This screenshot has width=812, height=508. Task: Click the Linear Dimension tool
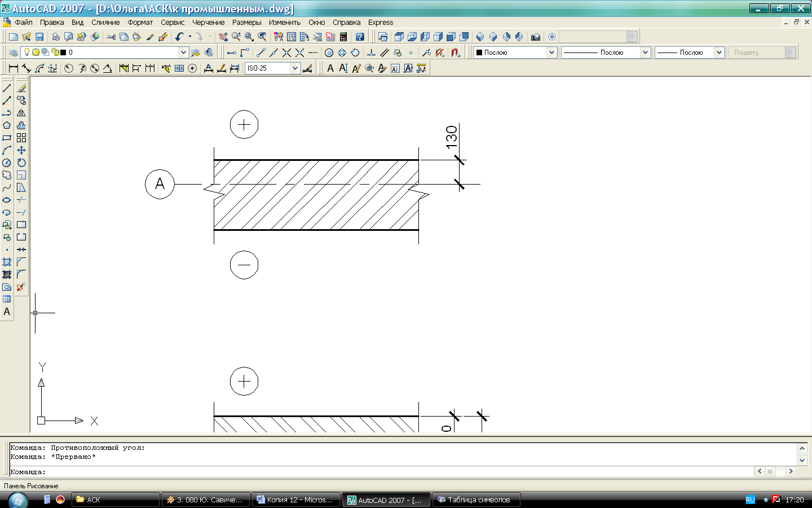(14, 68)
